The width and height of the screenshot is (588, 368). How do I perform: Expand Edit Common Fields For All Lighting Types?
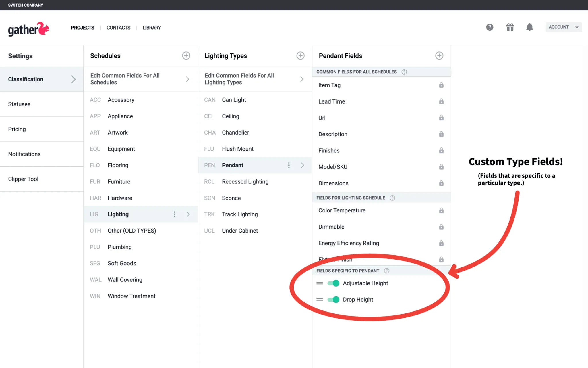click(255, 79)
